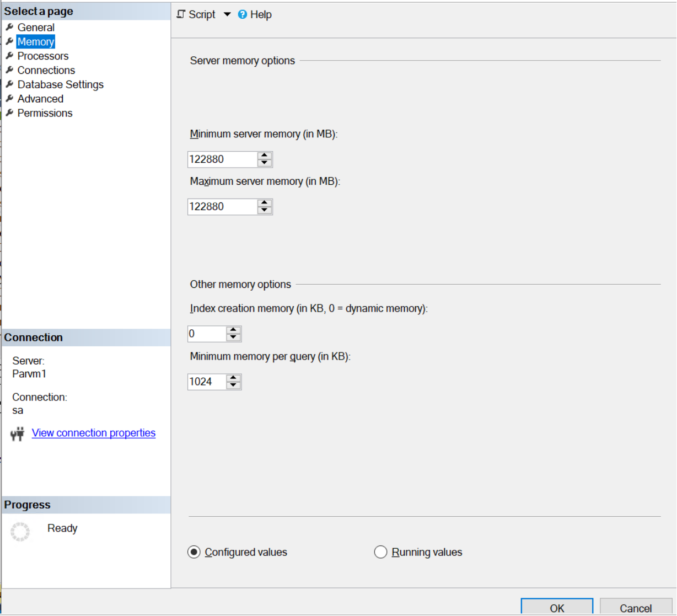Click the server name Parvm1
Screen dimensions: 677x616
(x=29, y=374)
